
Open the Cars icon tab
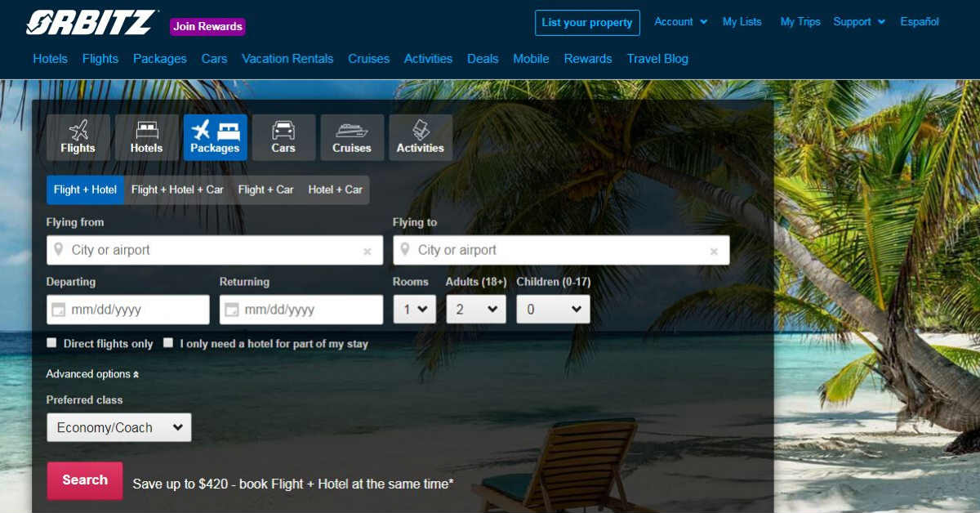pos(283,137)
